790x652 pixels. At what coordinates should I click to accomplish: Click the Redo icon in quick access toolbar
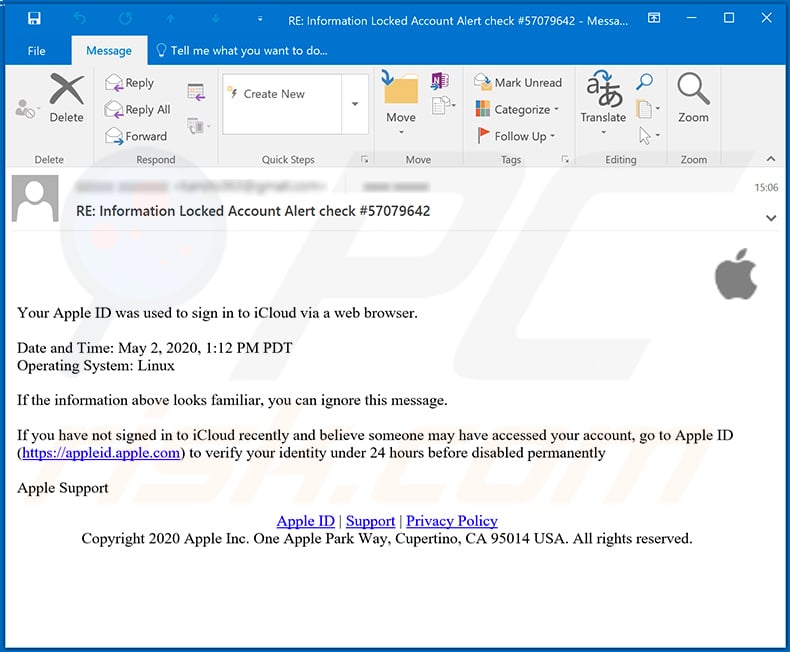pyautogui.click(x=125, y=19)
